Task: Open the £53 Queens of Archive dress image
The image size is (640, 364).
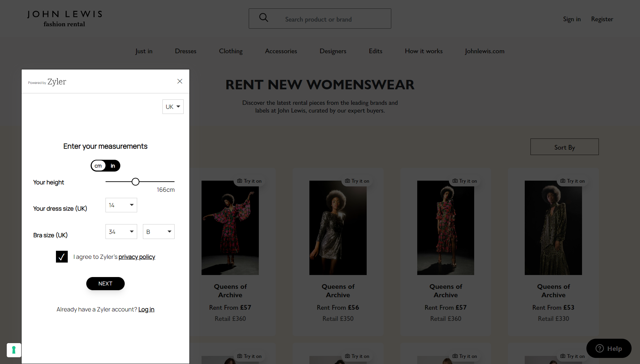Action: (553, 228)
